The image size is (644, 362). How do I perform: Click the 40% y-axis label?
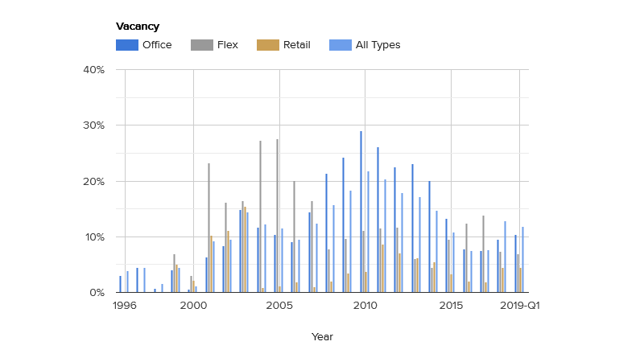[93, 70]
